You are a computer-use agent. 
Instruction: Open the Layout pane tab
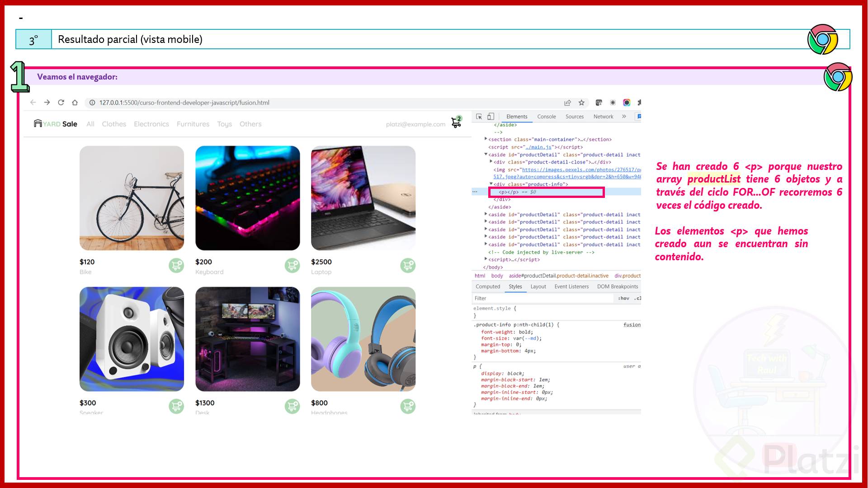click(x=538, y=286)
